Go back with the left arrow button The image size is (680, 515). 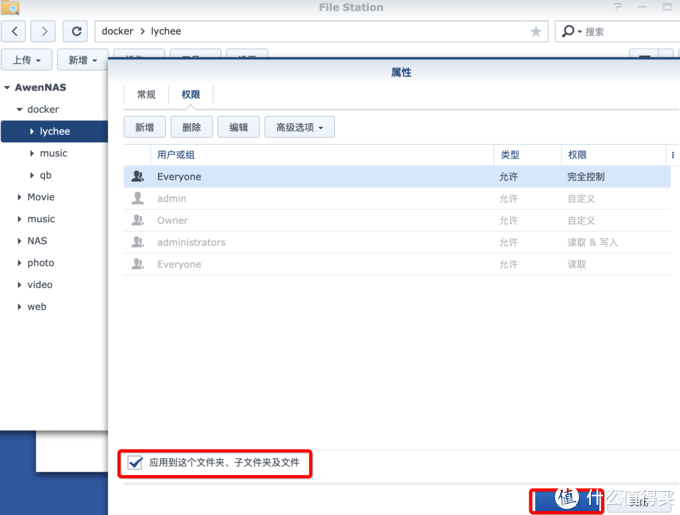tap(14, 31)
